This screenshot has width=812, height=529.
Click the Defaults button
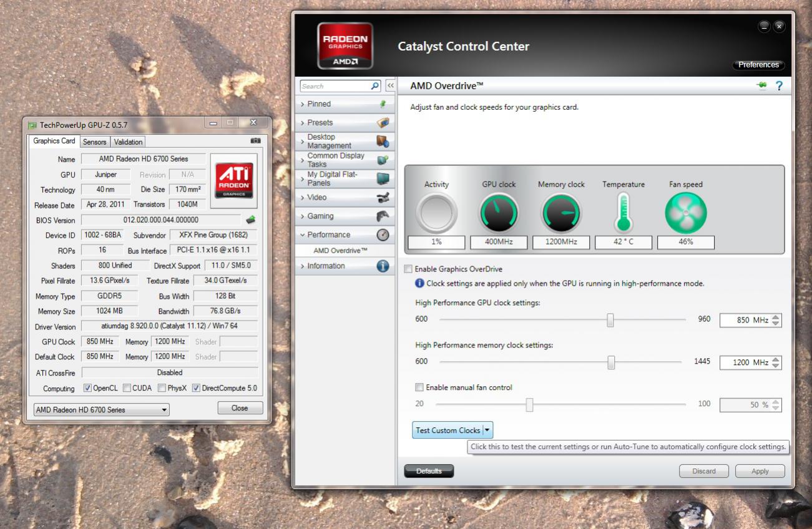429,471
